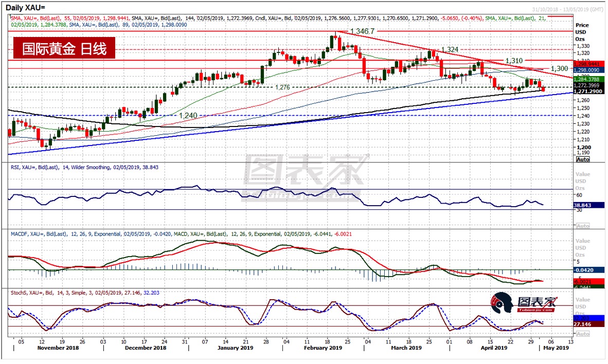
Task: Select February 2019 on the time axis
Action: pos(322,348)
